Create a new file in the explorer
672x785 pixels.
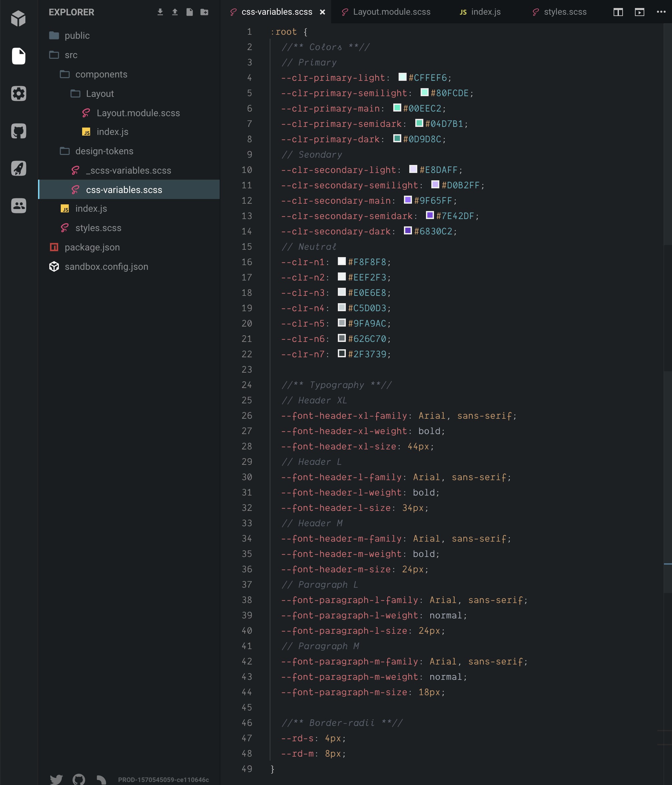pos(190,12)
